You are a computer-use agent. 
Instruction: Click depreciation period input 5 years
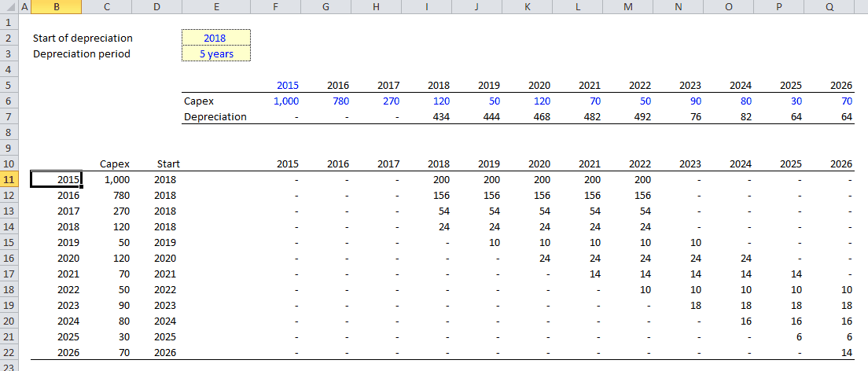(216, 53)
